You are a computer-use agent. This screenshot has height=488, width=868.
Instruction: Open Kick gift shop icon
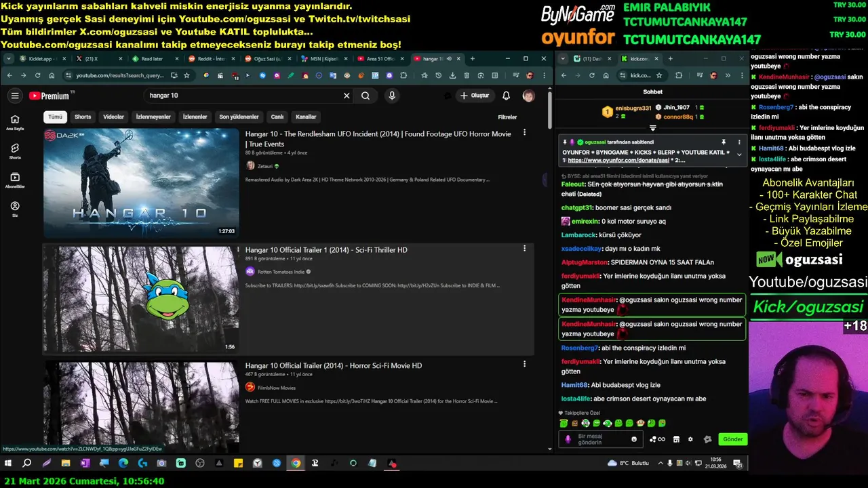tap(676, 439)
